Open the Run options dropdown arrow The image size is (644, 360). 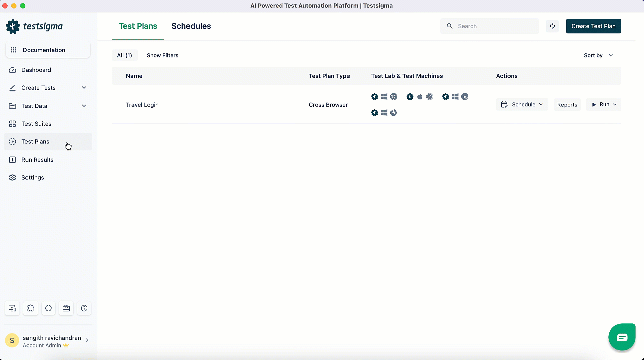pyautogui.click(x=615, y=104)
